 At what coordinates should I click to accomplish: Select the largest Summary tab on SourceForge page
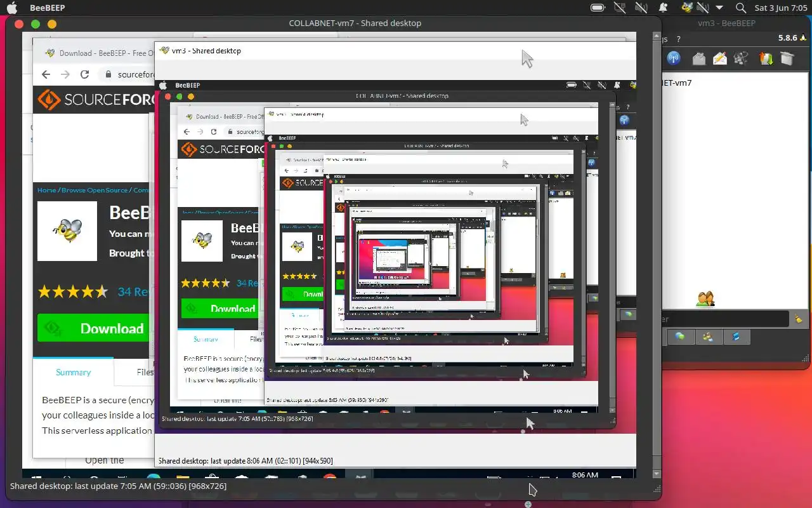tap(73, 372)
